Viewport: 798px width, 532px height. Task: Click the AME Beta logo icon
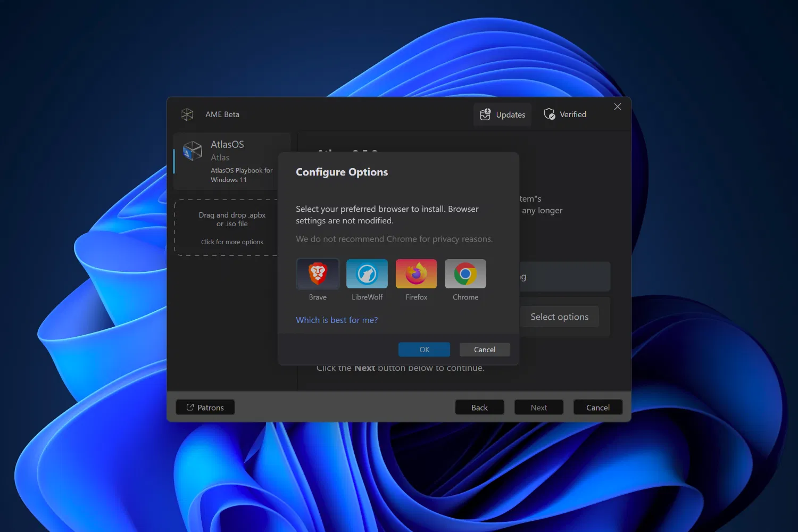(x=187, y=114)
